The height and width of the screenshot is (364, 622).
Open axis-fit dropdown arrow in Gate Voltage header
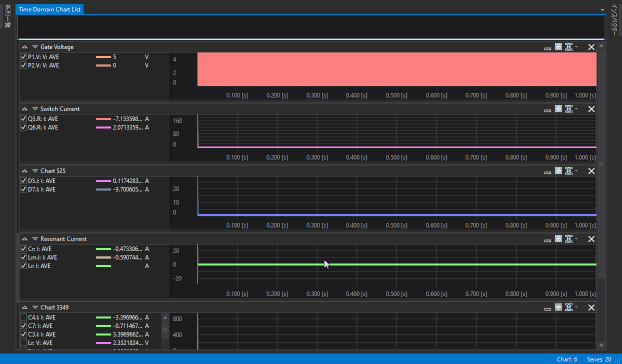(576, 47)
